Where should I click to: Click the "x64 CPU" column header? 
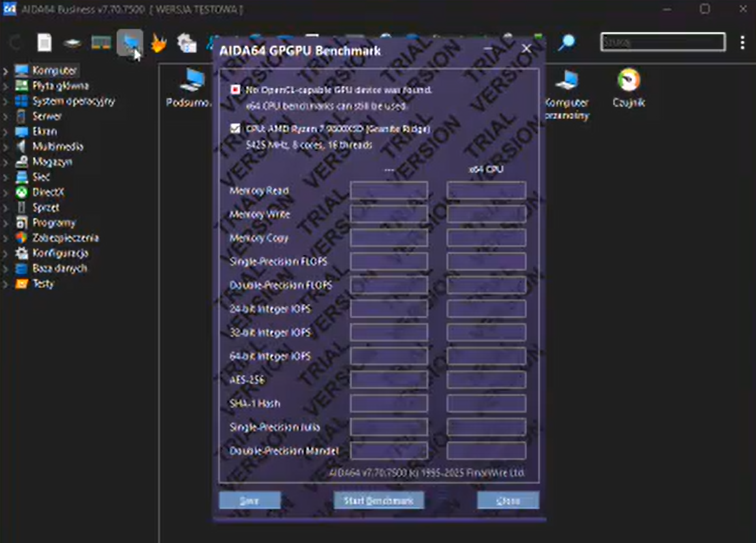(486, 169)
